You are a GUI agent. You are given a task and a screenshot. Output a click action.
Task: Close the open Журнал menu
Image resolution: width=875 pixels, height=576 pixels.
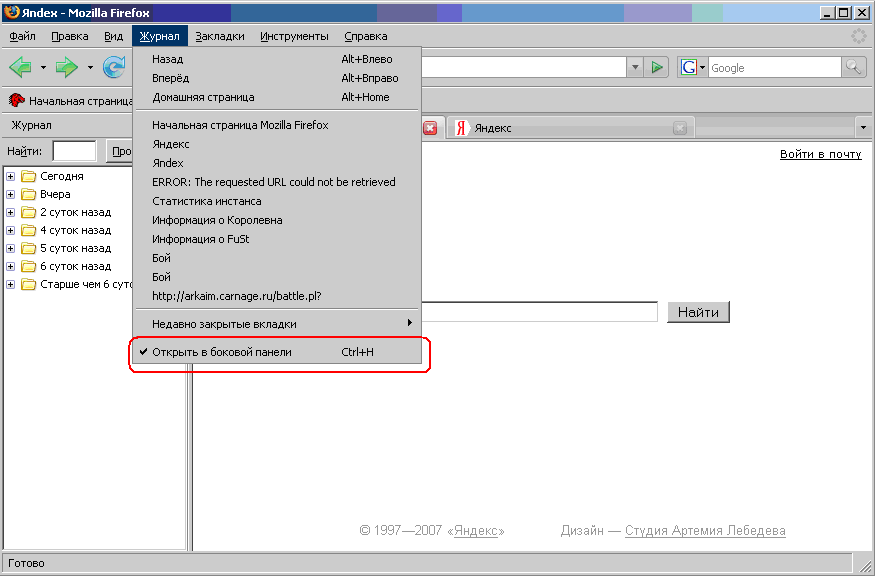click(160, 36)
